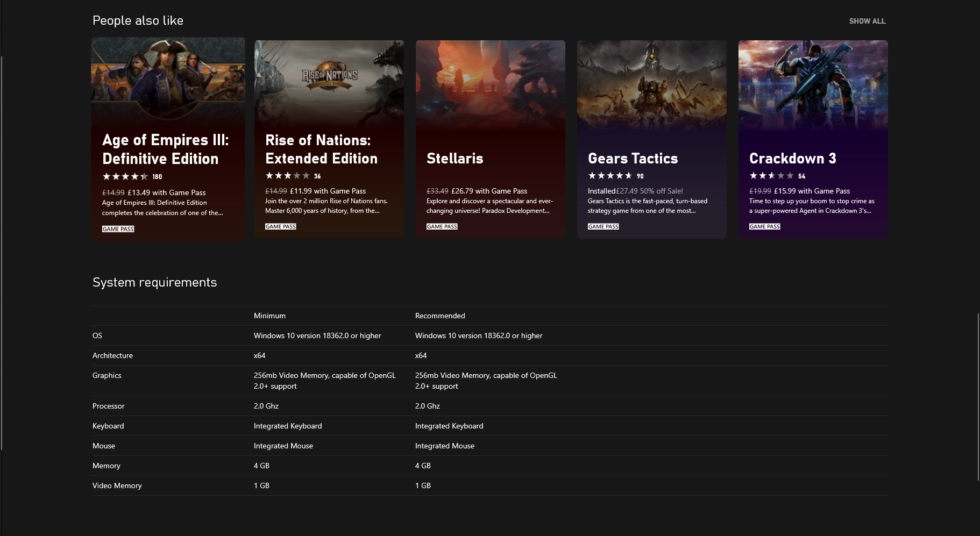Screen dimensions: 980x536
Task: Click the Game Pass badge on Age of Empires III
Action: [x=118, y=229]
